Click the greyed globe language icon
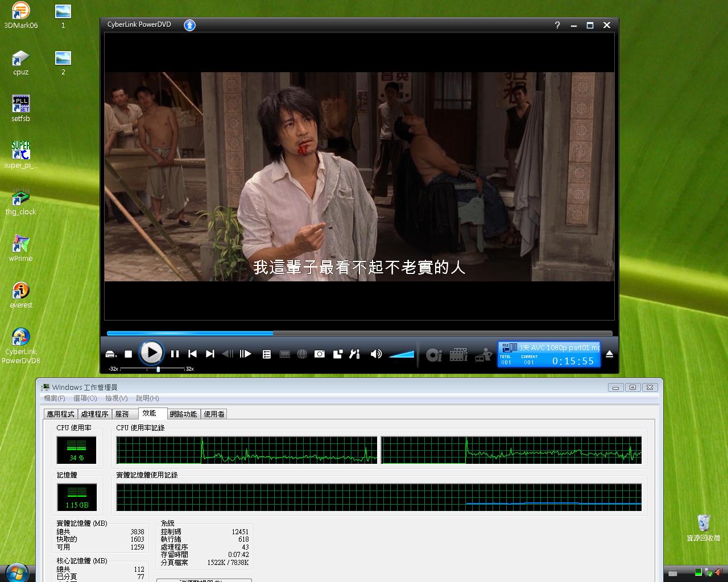 tap(302, 354)
